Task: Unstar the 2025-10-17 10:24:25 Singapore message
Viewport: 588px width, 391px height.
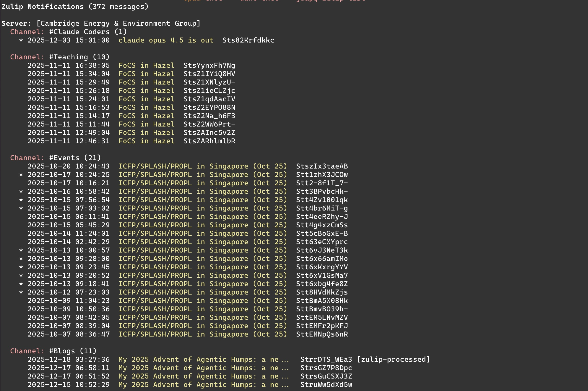Action: point(21,175)
